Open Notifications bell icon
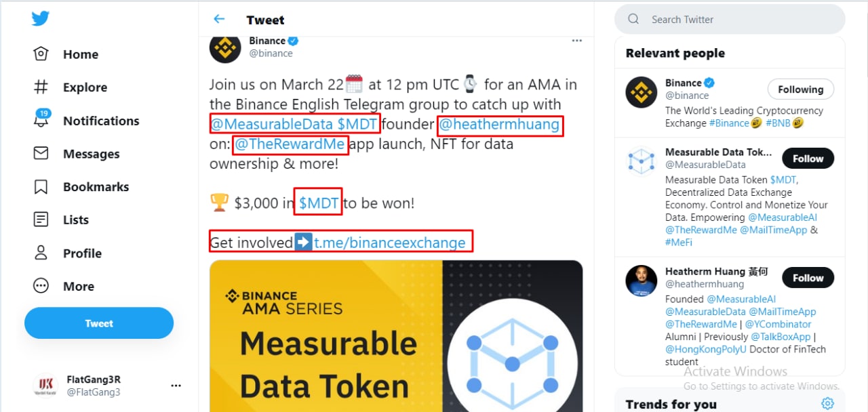The image size is (868, 412). click(x=41, y=120)
